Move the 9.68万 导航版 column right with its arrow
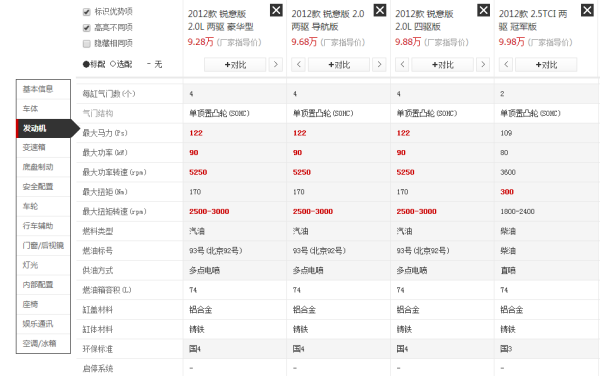This screenshot has height=376, width=600. pos(379,65)
